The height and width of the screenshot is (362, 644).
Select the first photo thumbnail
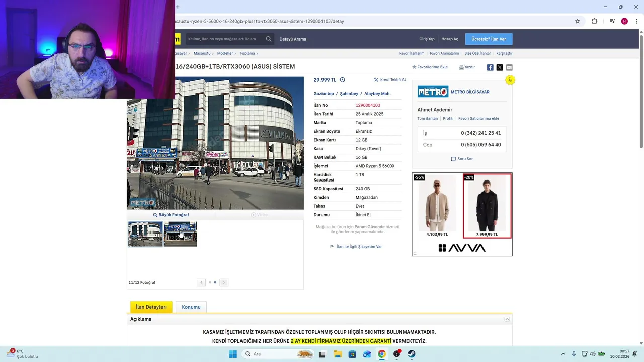[x=145, y=234]
